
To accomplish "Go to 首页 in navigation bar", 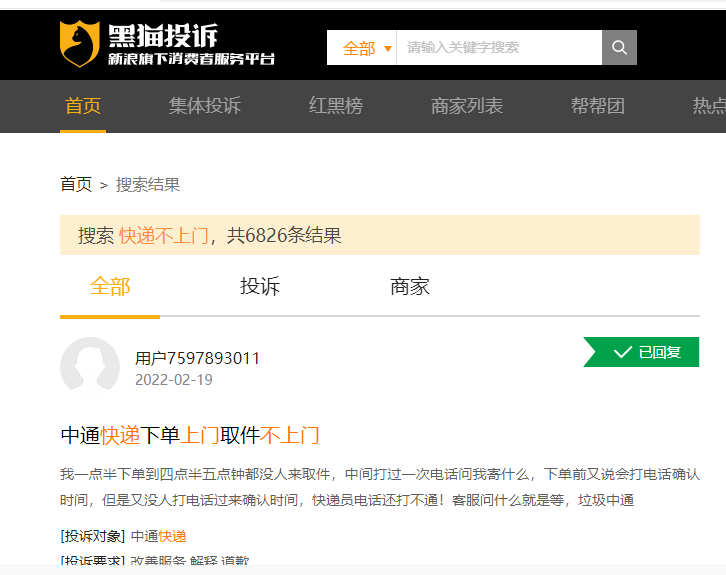I will click(x=83, y=106).
